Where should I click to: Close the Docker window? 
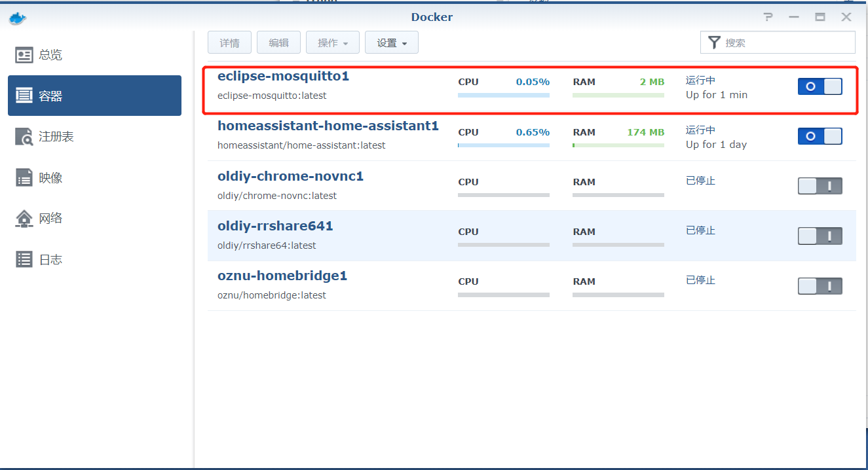(846, 17)
